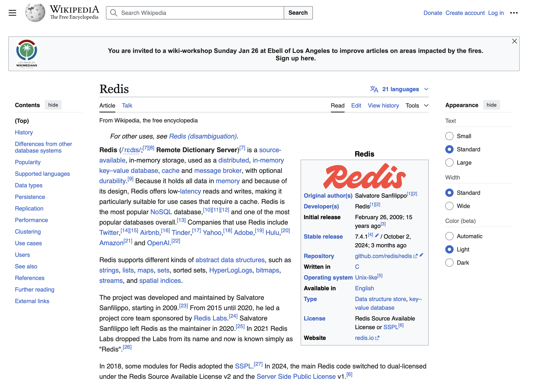Go to Use cases section
533x392 pixels.
click(x=28, y=244)
